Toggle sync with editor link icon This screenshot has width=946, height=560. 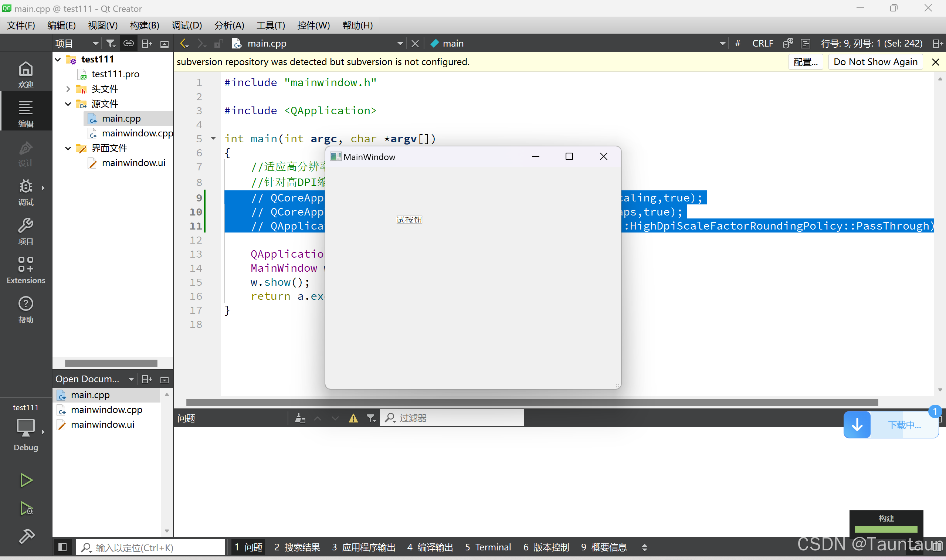pos(129,43)
